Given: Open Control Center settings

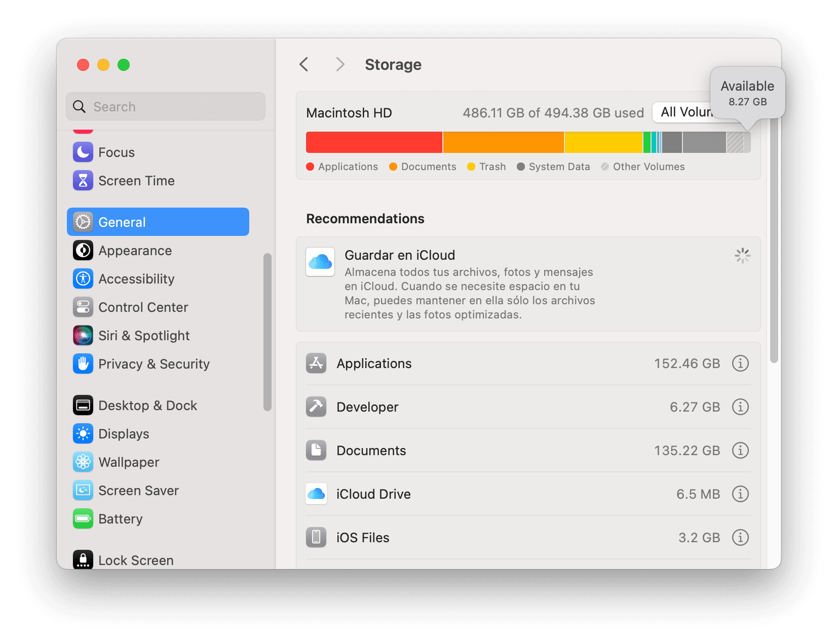Looking at the screenshot, I should pyautogui.click(x=158, y=307).
